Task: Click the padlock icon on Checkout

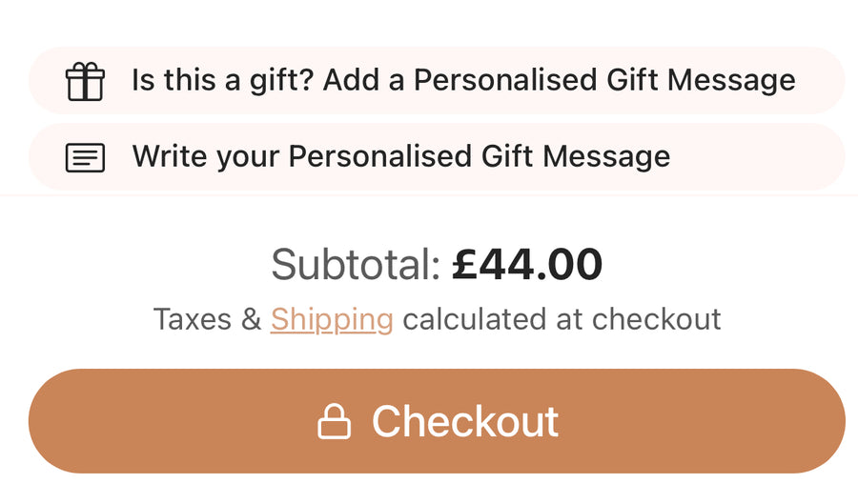Action: 334,421
